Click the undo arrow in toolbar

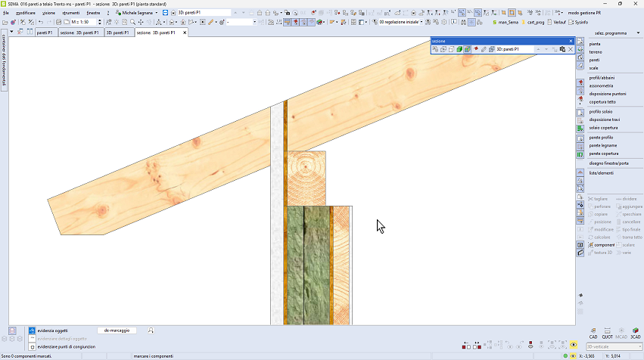click(x=40, y=23)
